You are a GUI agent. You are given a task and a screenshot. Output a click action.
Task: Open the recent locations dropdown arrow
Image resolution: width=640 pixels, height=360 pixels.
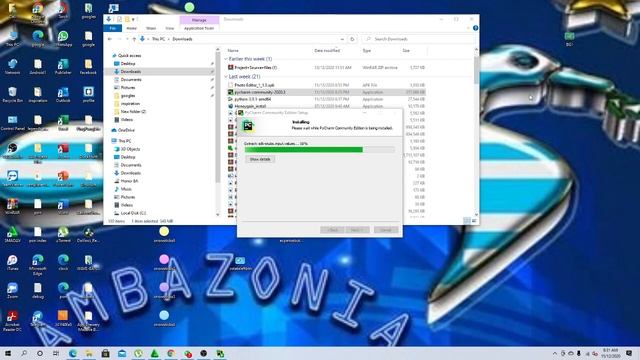(x=127, y=39)
